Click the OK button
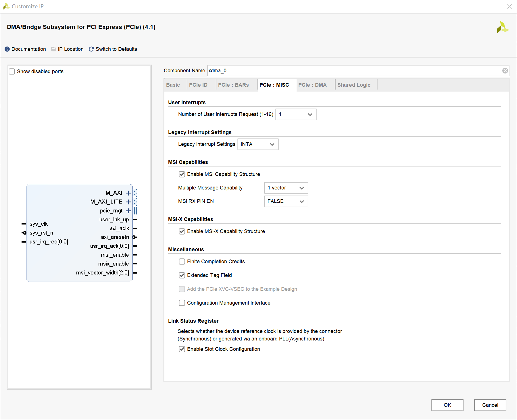The height and width of the screenshot is (420, 517). [447, 405]
